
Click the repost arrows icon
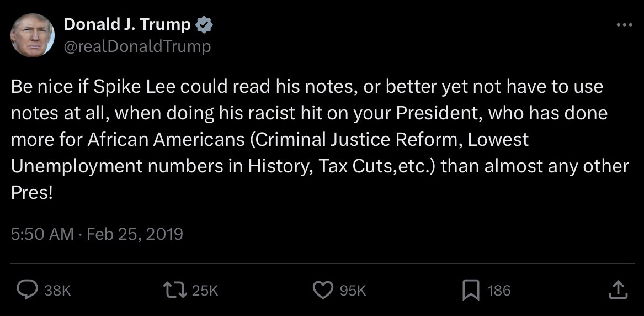177,290
